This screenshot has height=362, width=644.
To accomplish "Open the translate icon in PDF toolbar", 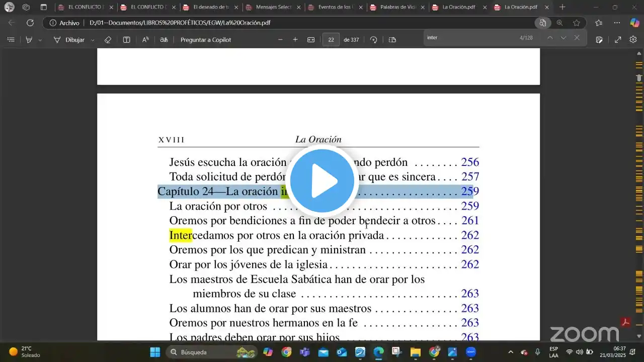I will 164,40.
